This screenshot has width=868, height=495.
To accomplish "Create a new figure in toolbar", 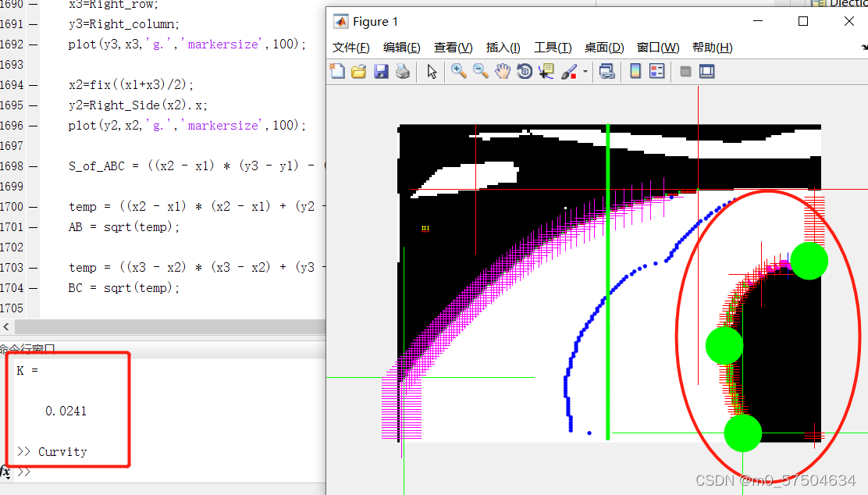I will pos(337,71).
